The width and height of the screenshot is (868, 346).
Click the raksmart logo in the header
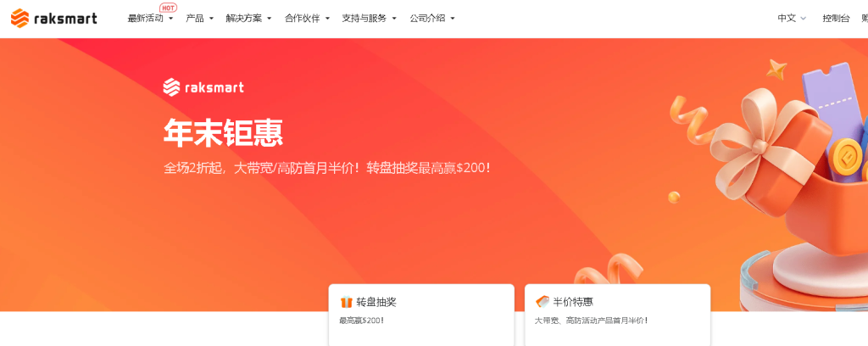(53, 19)
